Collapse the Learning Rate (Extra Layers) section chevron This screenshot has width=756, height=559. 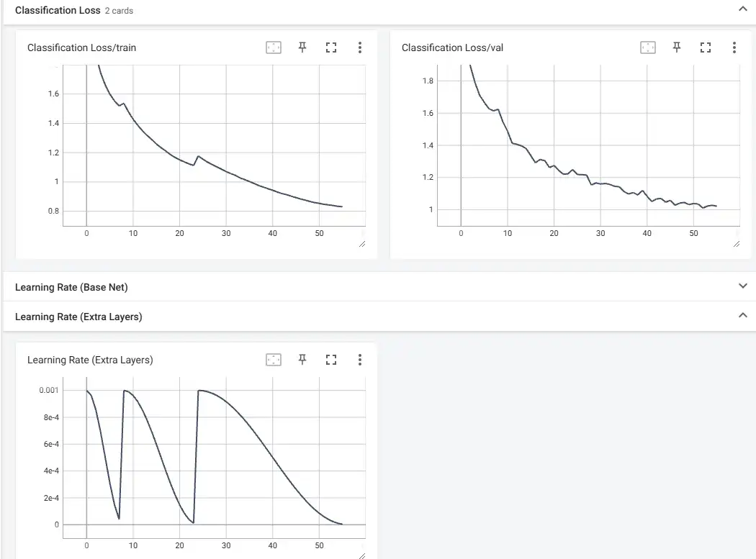pos(743,316)
